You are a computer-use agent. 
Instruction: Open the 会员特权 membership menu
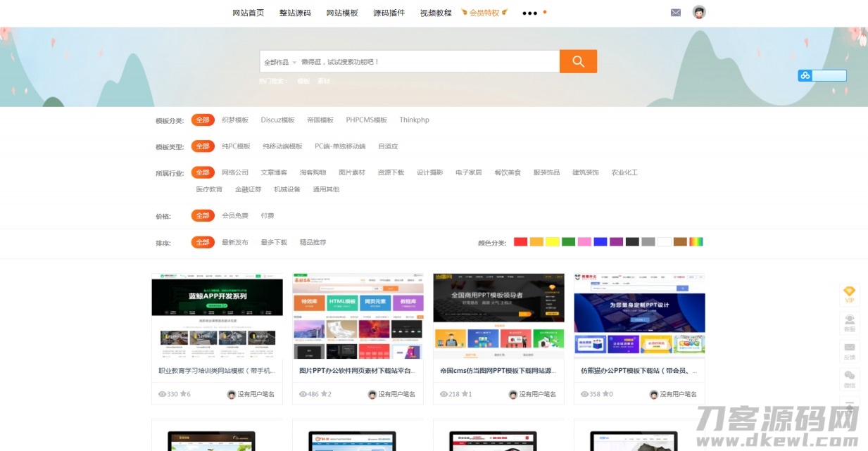(x=484, y=13)
